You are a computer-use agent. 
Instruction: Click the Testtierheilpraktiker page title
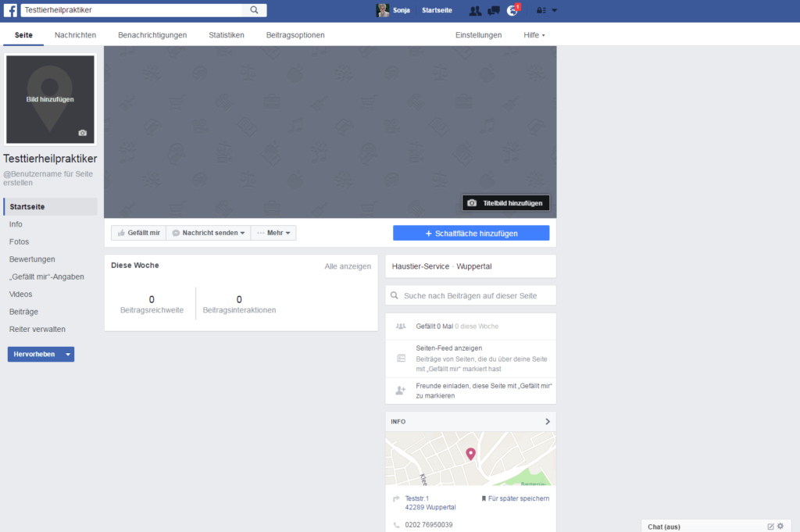click(x=50, y=159)
